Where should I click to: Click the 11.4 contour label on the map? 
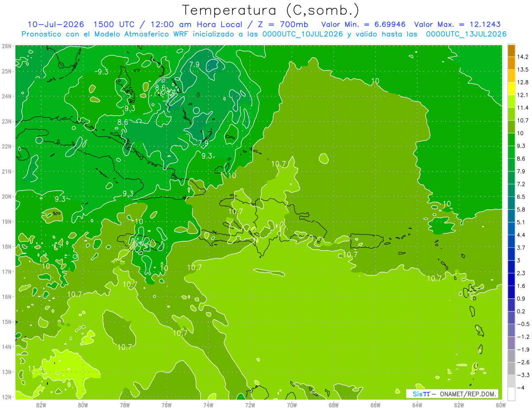click(x=35, y=368)
